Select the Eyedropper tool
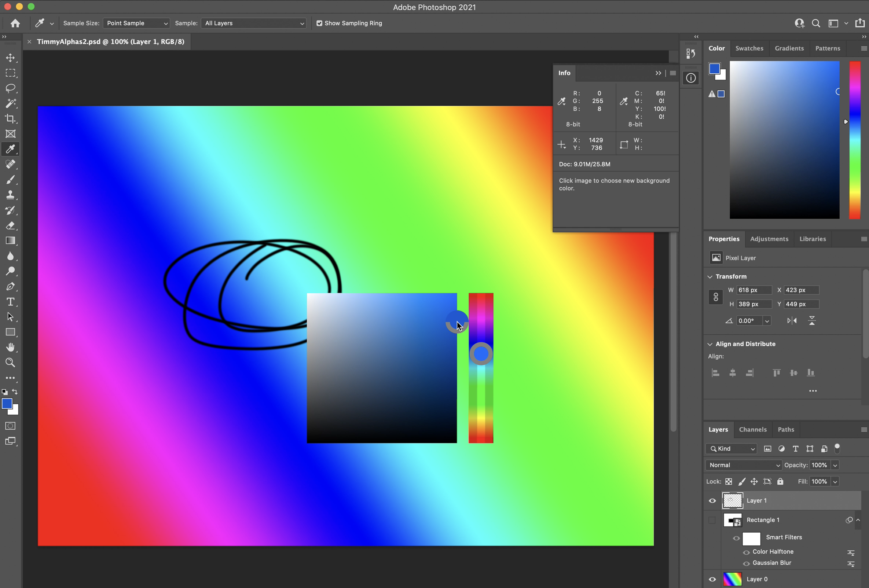 tap(11, 149)
